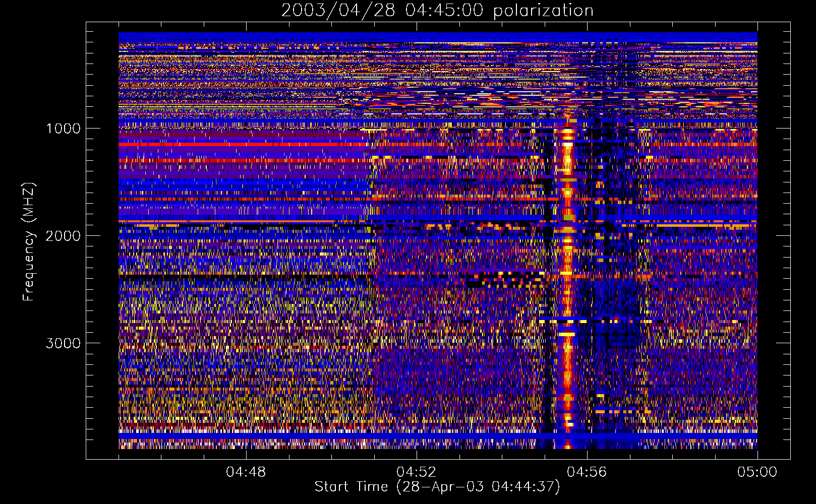Click the 1000 frequency tick label
The height and width of the screenshot is (504, 816).
pyautogui.click(x=63, y=129)
